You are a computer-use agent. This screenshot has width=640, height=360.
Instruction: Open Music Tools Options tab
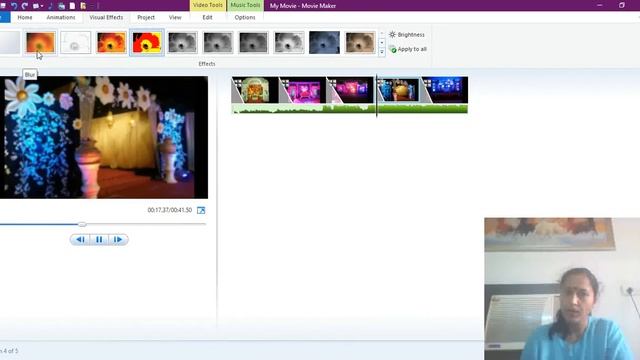[x=245, y=18]
